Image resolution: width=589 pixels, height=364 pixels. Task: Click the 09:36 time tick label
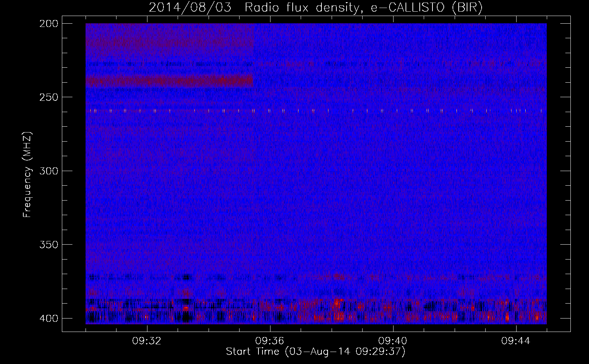click(270, 341)
